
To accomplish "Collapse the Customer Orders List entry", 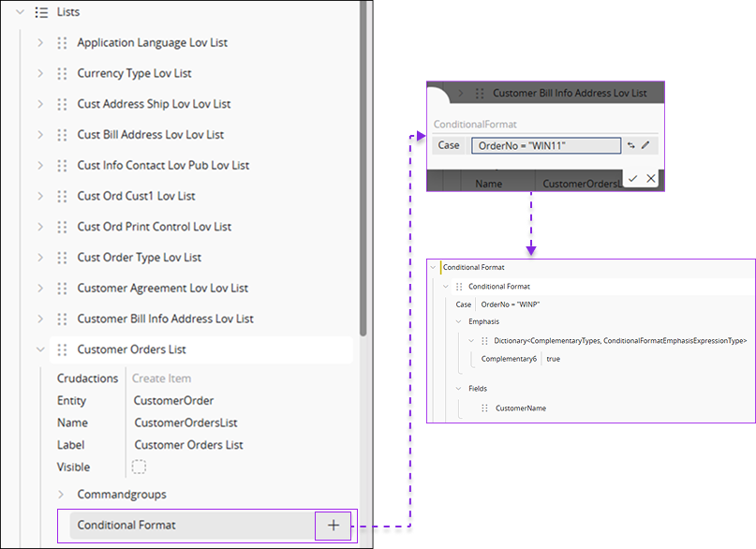I will click(39, 349).
